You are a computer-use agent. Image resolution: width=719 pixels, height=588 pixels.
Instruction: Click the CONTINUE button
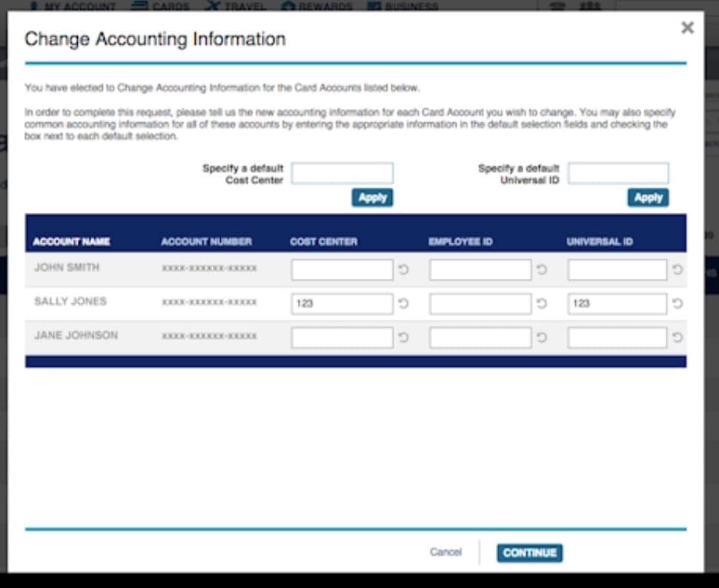[x=529, y=552]
